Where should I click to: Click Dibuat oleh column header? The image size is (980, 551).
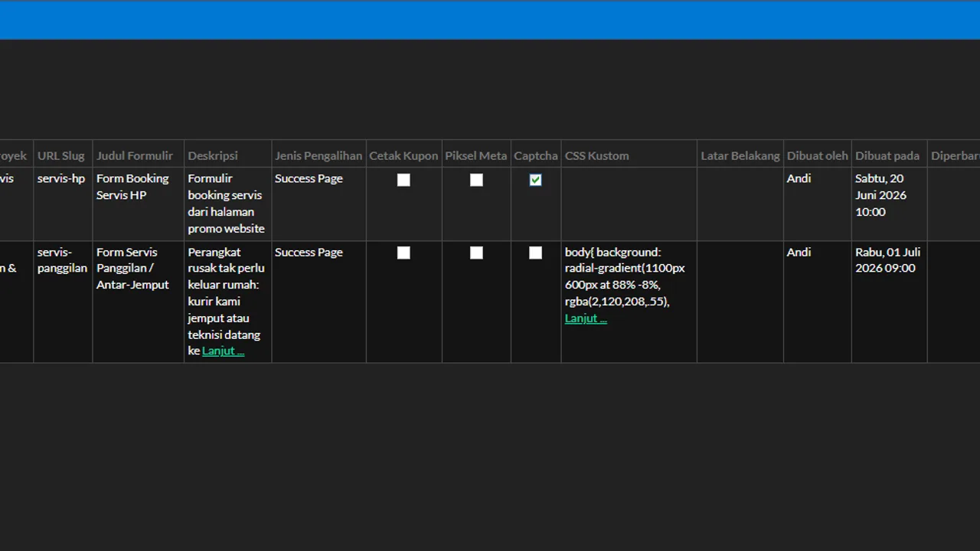pos(818,155)
